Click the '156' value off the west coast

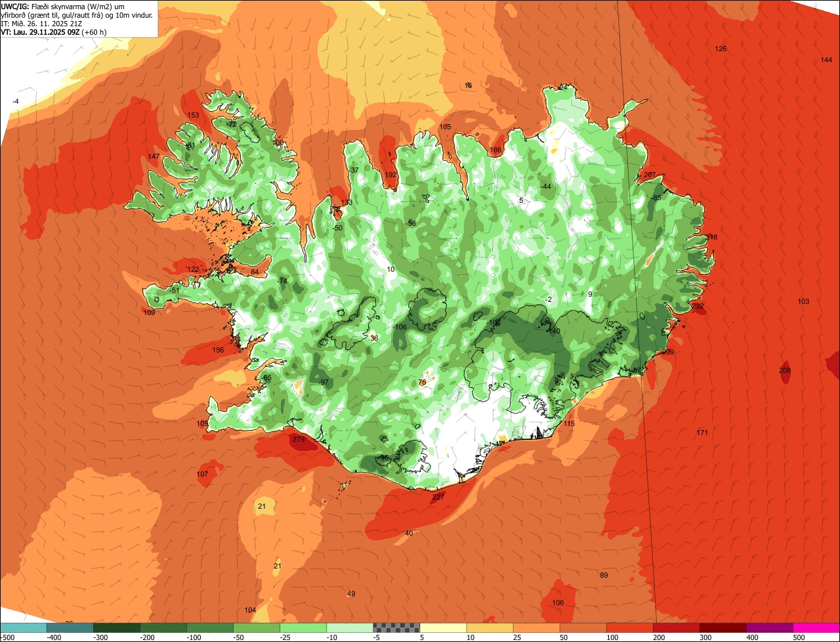218,351
